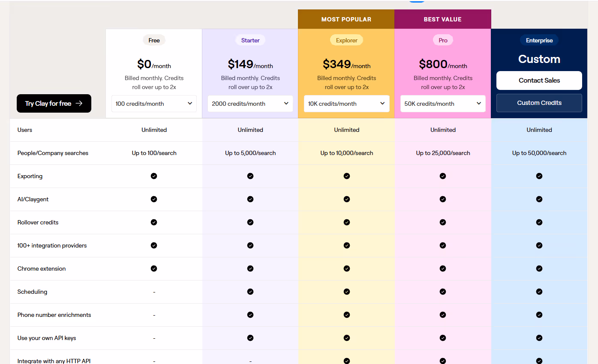Click the MOST POPULAR banner above Explorer

346,19
